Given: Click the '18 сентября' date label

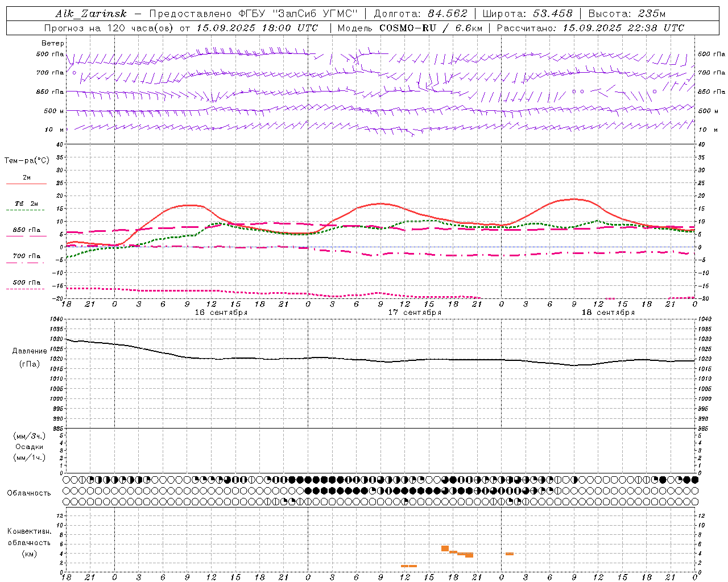Looking at the screenshot, I should click(x=608, y=313).
